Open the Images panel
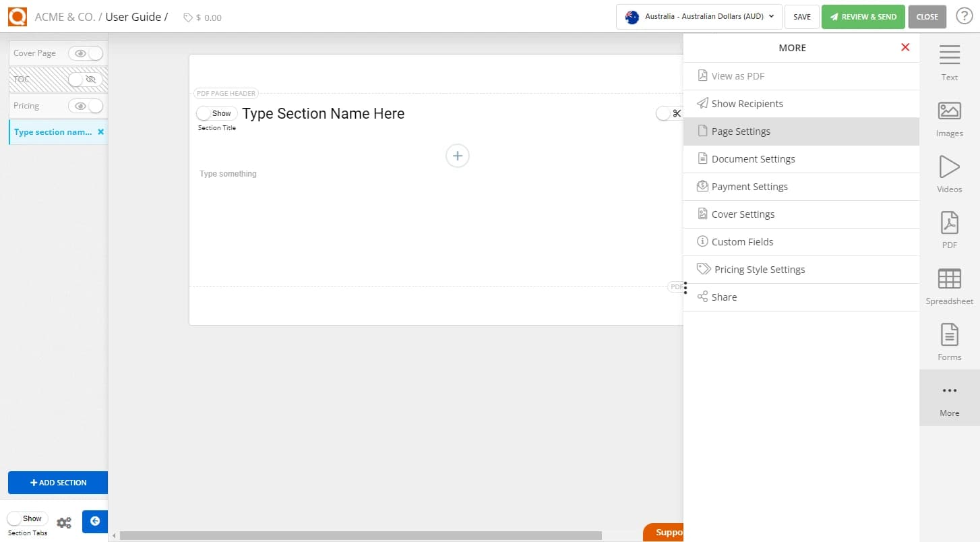This screenshot has height=542, width=980. click(x=949, y=118)
